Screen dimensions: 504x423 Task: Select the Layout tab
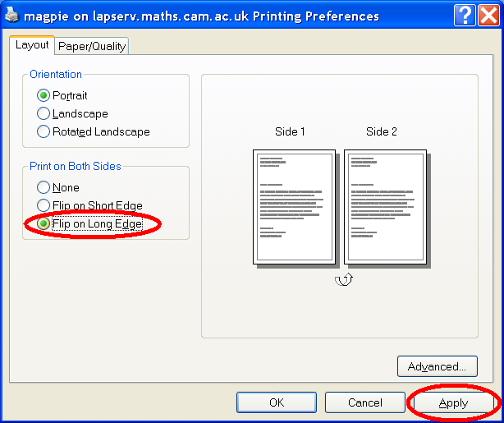tap(32, 45)
